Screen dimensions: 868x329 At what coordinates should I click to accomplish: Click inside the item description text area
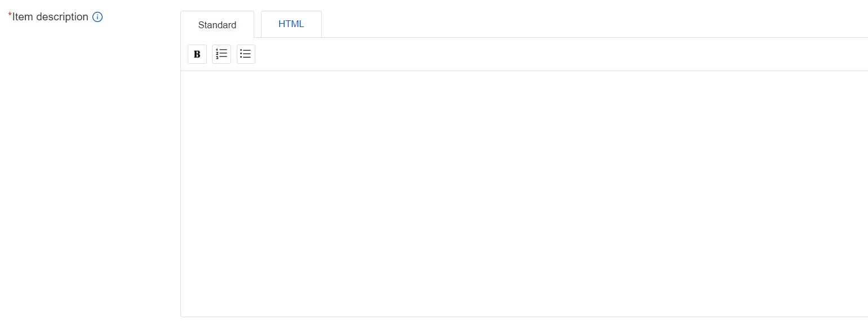coord(524,192)
